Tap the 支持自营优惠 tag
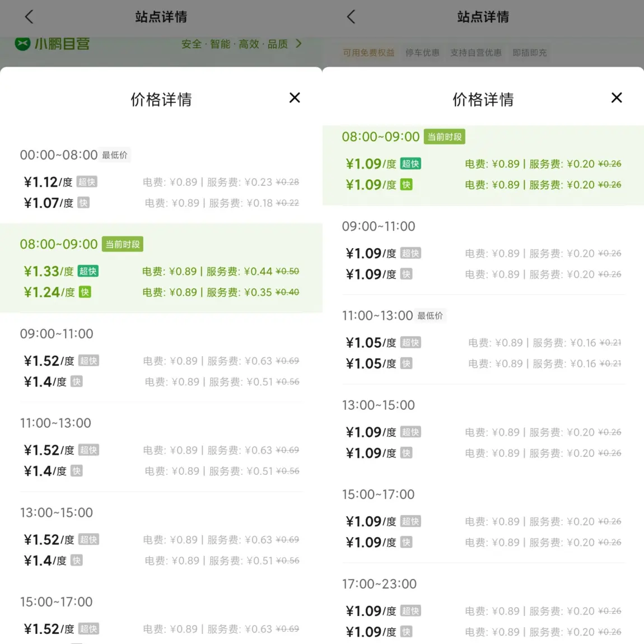Image resolution: width=644 pixels, height=644 pixels. coord(476,53)
